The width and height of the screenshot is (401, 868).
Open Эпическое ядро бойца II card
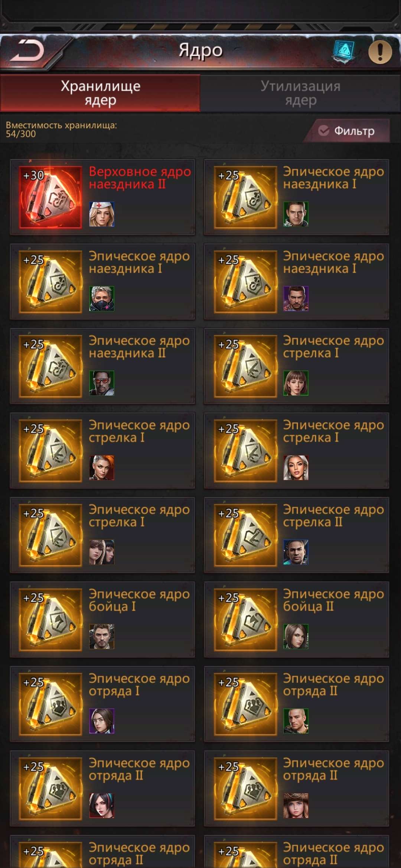pyautogui.click(x=296, y=619)
